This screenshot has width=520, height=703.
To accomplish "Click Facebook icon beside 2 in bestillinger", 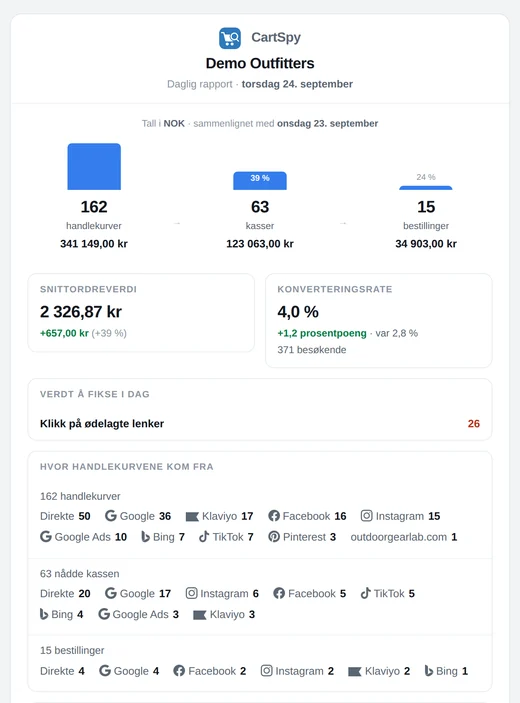I will tap(179, 670).
